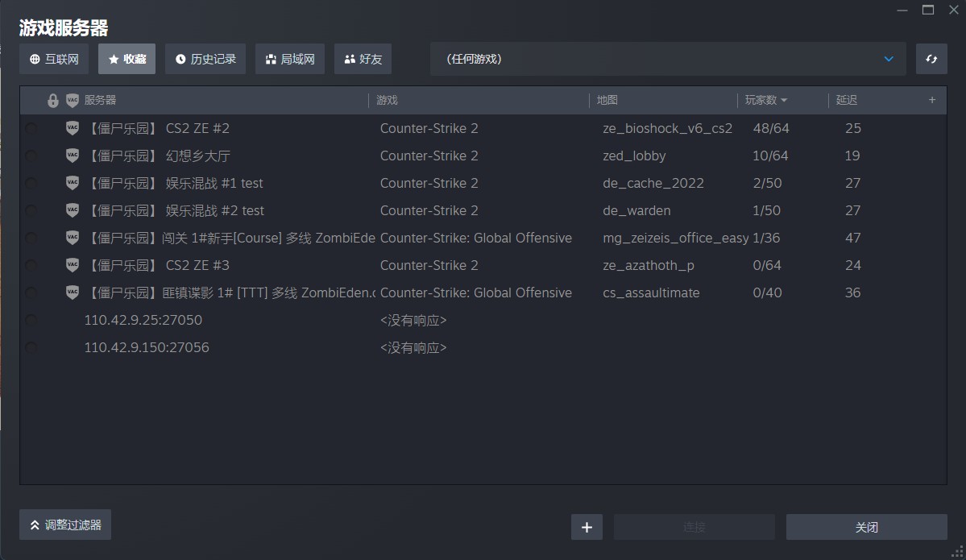Click the VAC shield column header icon

(73, 101)
